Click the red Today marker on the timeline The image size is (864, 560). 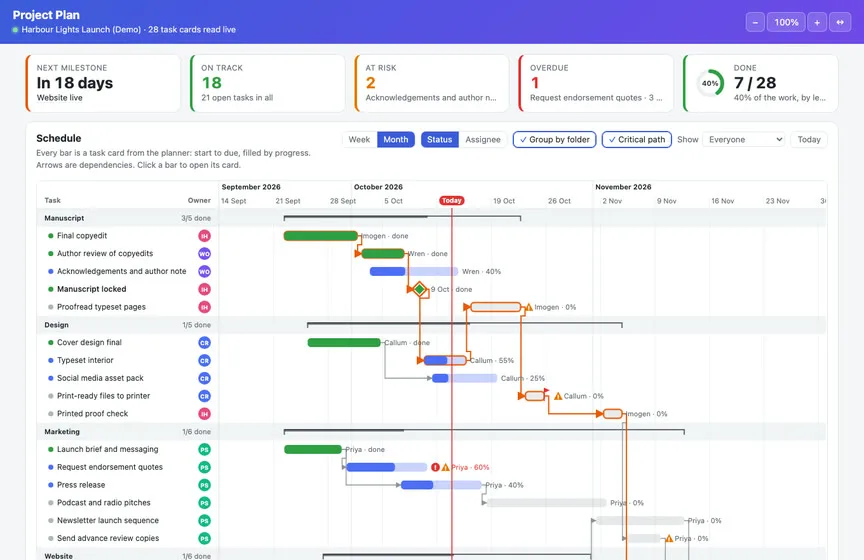(451, 201)
